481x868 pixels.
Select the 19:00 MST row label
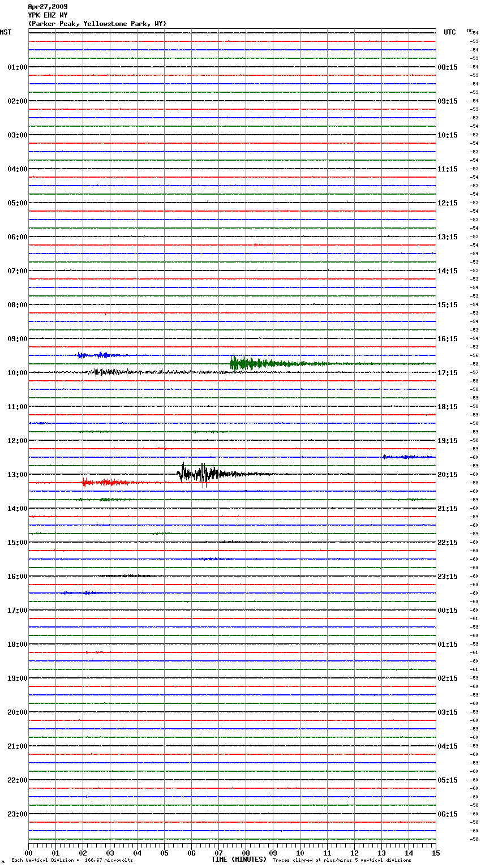[x=18, y=678]
